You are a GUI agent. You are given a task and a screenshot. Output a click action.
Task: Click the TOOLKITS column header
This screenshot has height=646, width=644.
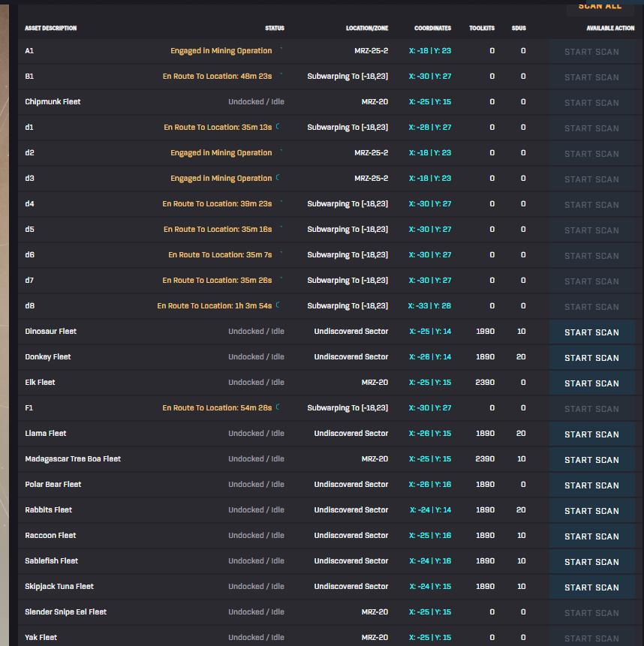(x=481, y=28)
